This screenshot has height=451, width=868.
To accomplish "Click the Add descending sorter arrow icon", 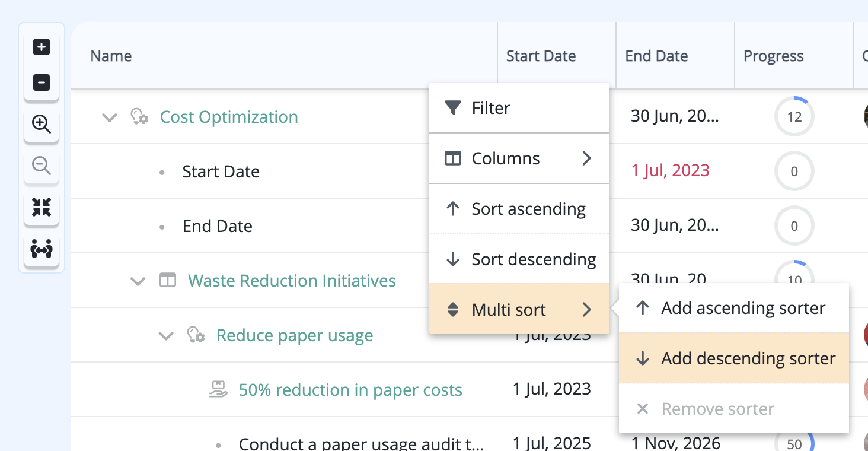I will pos(643,358).
